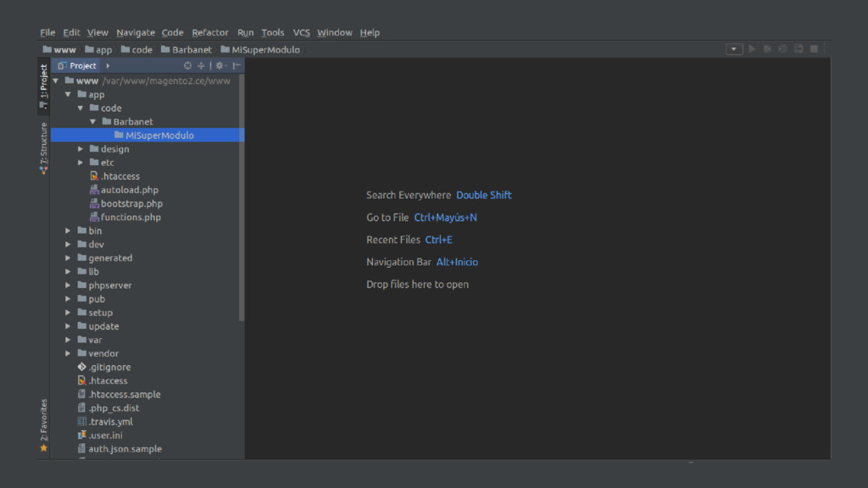Expand the setup folder arrow
Viewport: 868px width, 488px height.
click(x=68, y=313)
